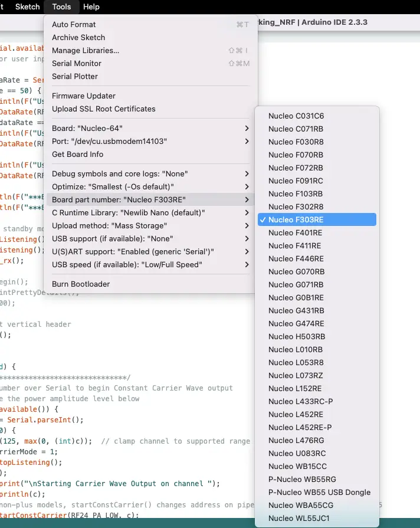Pick Nucleo L010RB part number
Viewport: 420px width, 528px height.
point(317,349)
